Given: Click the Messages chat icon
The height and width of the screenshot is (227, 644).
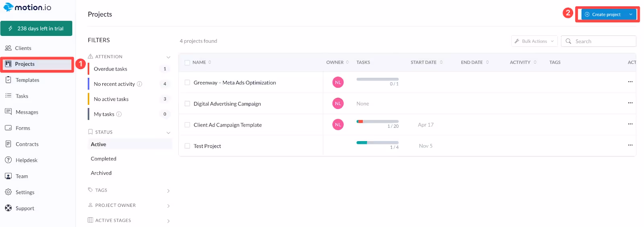Looking at the screenshot, I should [x=8, y=112].
